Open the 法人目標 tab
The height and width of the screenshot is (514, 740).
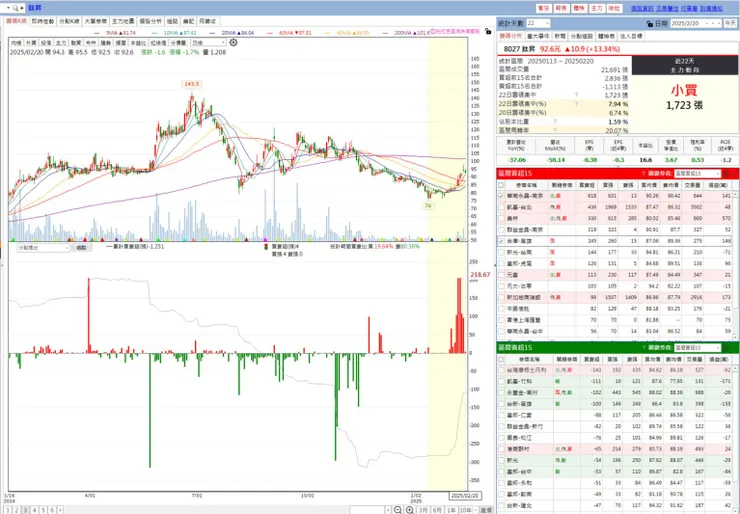(x=631, y=36)
